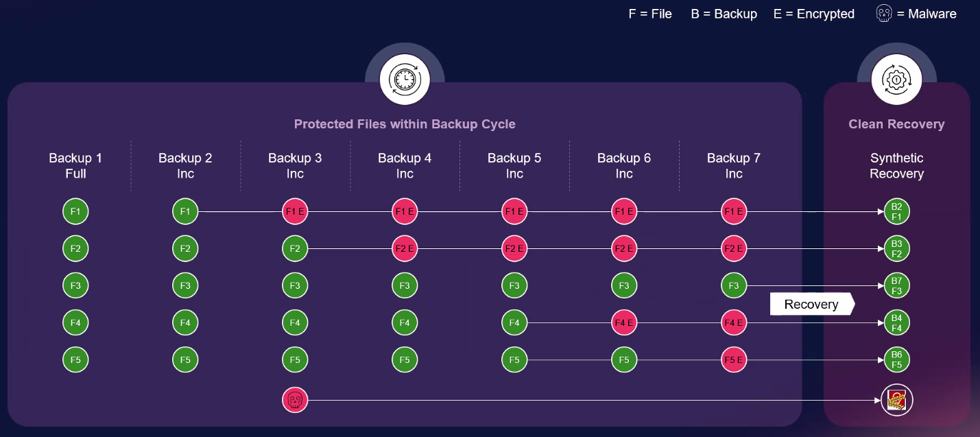Viewport: 980px width, 437px height.
Task: Click the B6 F5 recovery circle
Action: point(896,359)
